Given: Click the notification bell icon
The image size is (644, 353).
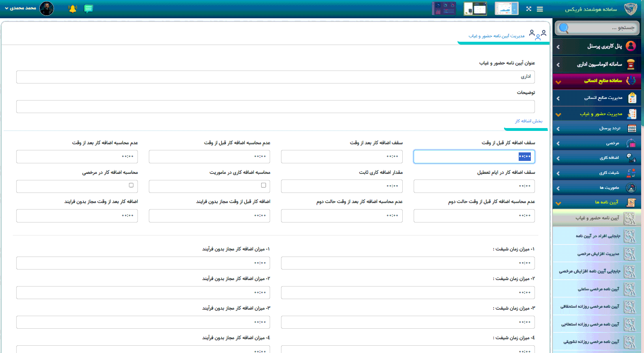Looking at the screenshot, I should 73,9.
